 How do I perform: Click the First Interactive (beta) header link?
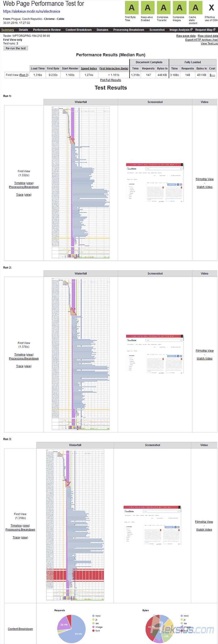(x=114, y=69)
